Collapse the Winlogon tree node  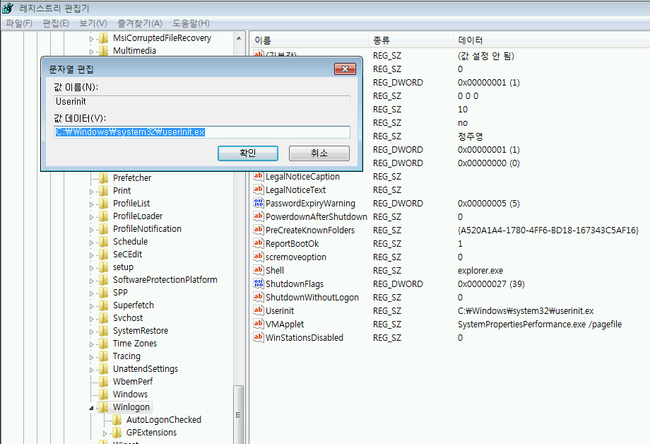click(x=91, y=408)
